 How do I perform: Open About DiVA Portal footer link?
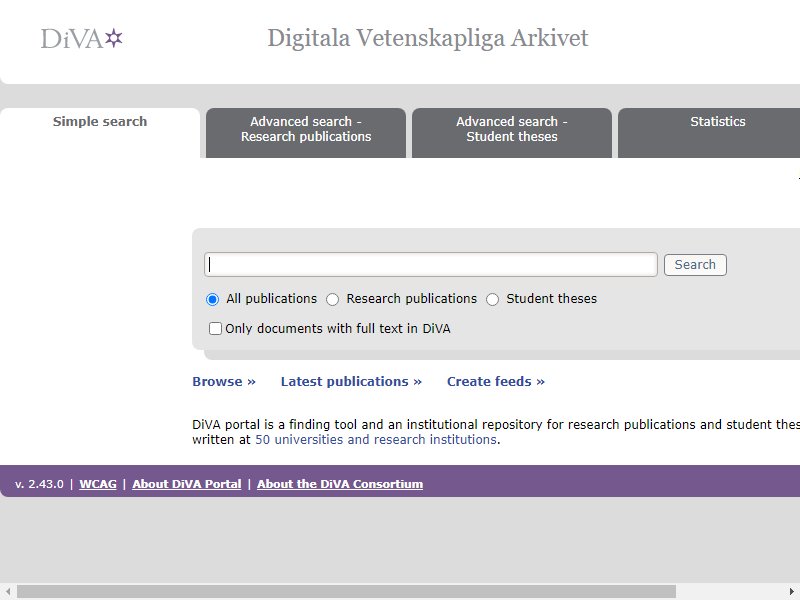(x=187, y=484)
